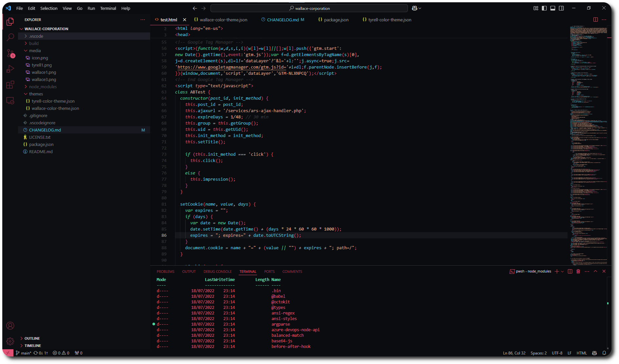Expand the TIMELINE section
The width and height of the screenshot is (619, 364).
click(84, 345)
